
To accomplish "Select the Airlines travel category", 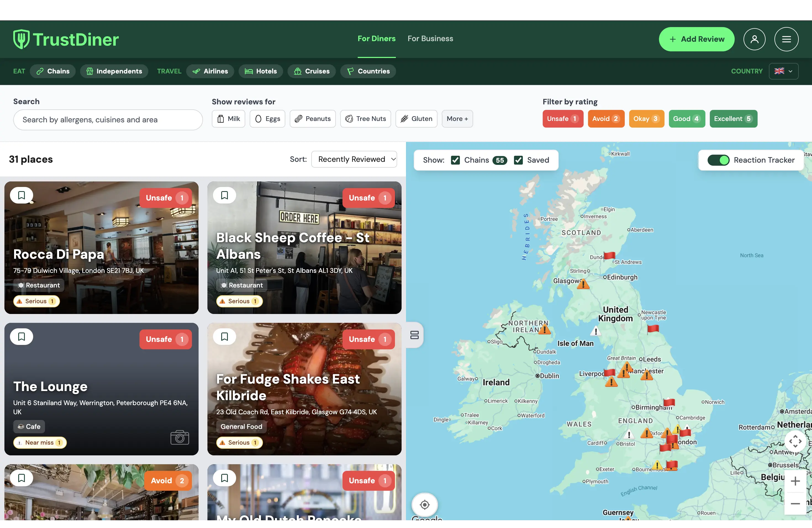I will coord(210,71).
